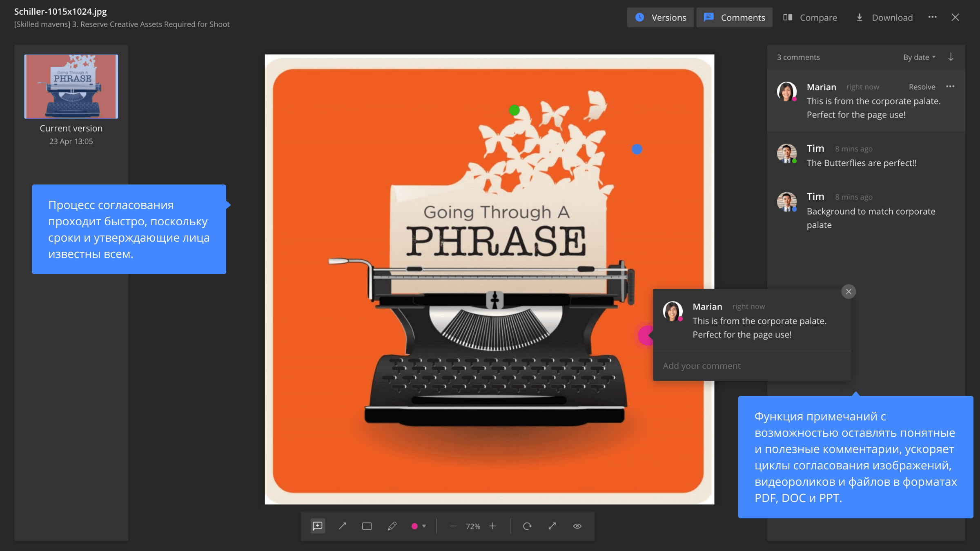Image resolution: width=980 pixels, height=551 pixels.
Task: Close Marian's comment popup
Action: 849,291
